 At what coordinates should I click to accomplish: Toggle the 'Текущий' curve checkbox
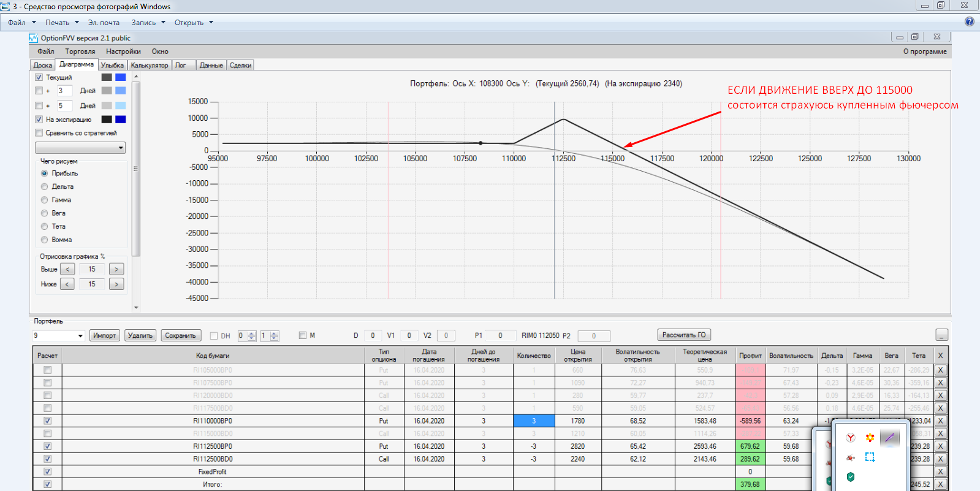point(39,77)
